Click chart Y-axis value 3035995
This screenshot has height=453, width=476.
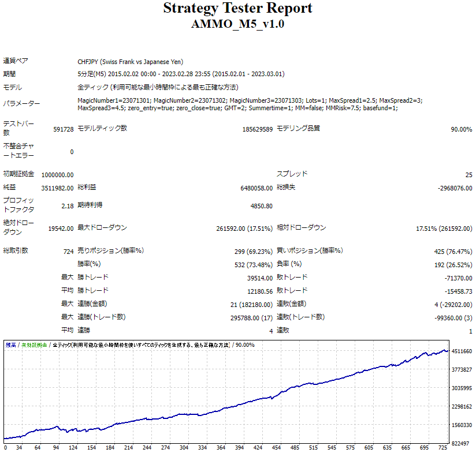(x=462, y=388)
